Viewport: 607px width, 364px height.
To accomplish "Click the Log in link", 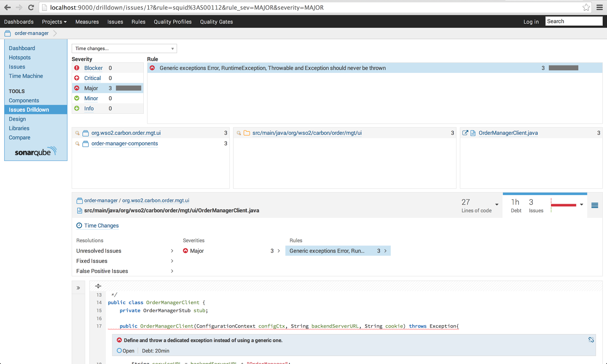I will coord(531,22).
